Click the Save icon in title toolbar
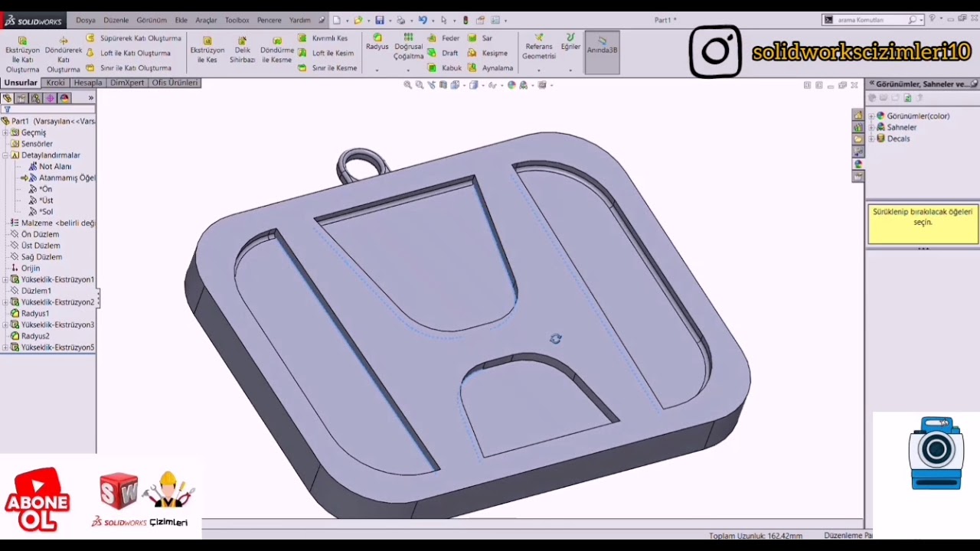The height and width of the screenshot is (551, 980). [x=380, y=20]
